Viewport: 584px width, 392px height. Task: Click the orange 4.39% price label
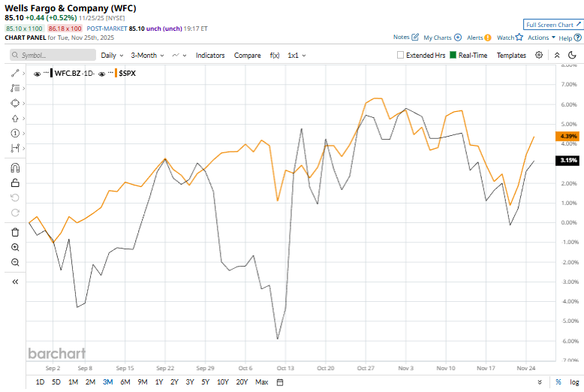pos(567,137)
